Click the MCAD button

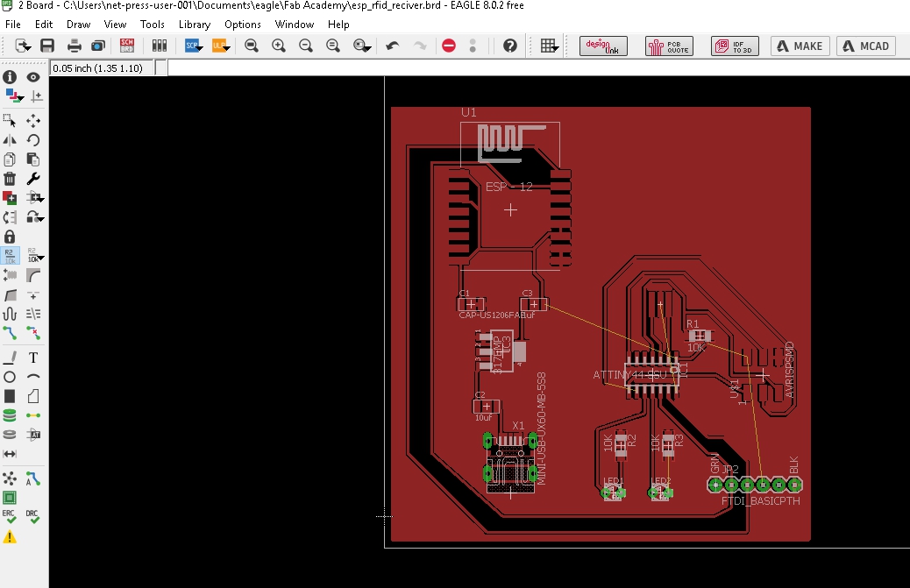pos(866,46)
